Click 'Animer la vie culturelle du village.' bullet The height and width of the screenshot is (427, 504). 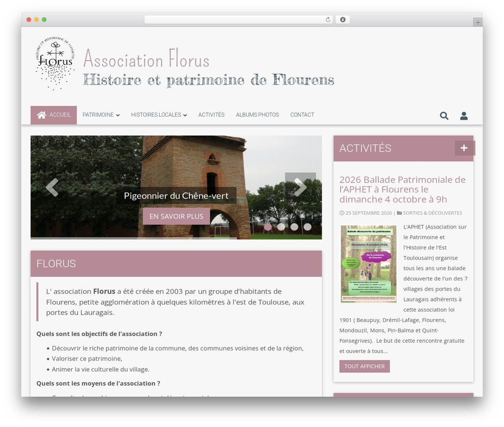pyautogui.click(x=101, y=369)
